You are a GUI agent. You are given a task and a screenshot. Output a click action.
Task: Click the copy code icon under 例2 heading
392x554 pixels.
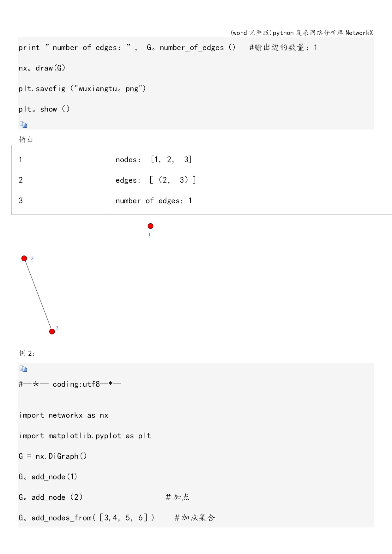click(x=23, y=369)
